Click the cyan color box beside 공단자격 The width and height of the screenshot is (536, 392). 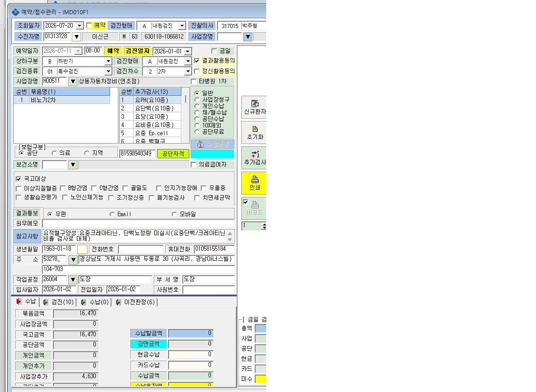(x=212, y=154)
